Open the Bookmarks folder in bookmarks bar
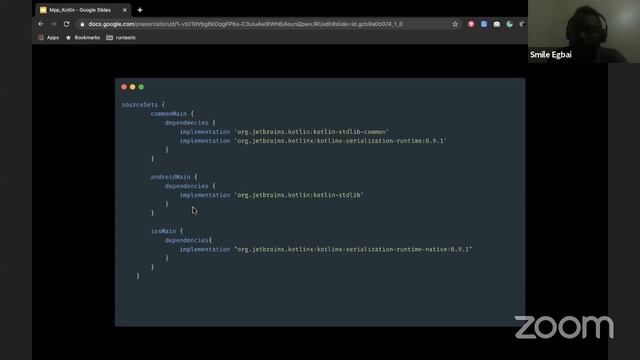 click(83, 38)
